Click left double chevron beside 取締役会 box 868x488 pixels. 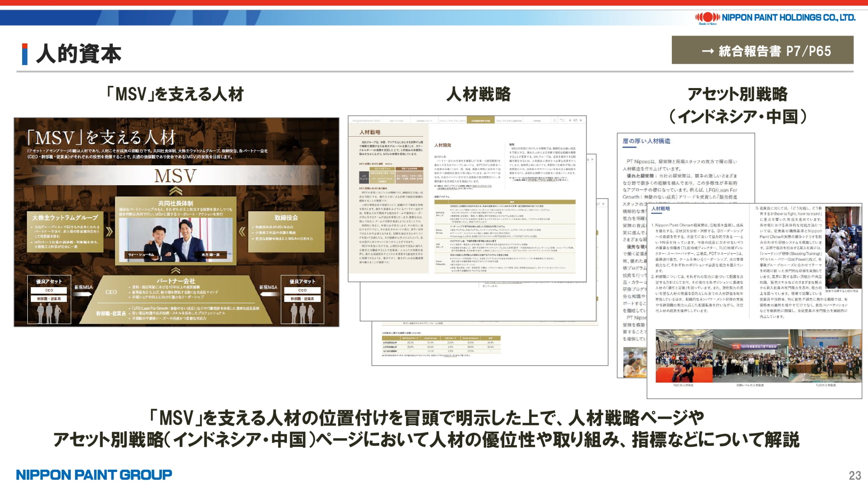click(x=242, y=232)
